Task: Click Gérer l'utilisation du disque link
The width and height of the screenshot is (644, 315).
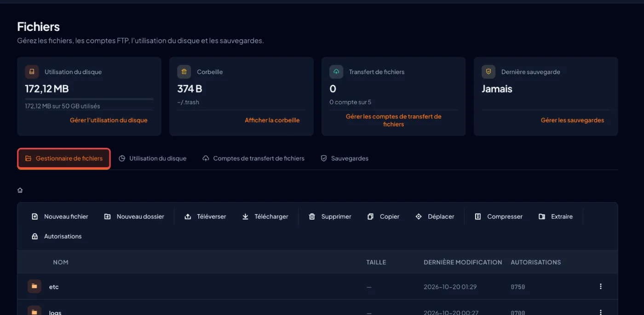Action: click(x=109, y=120)
